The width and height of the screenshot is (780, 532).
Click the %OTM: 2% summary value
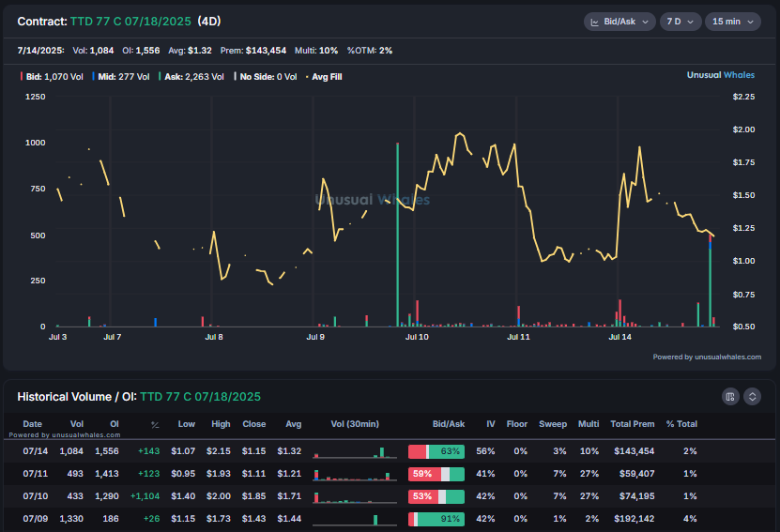click(370, 51)
